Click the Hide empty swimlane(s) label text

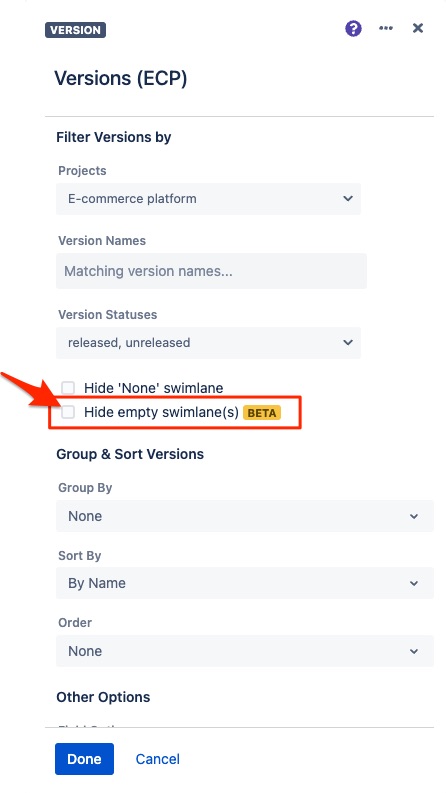click(161, 413)
